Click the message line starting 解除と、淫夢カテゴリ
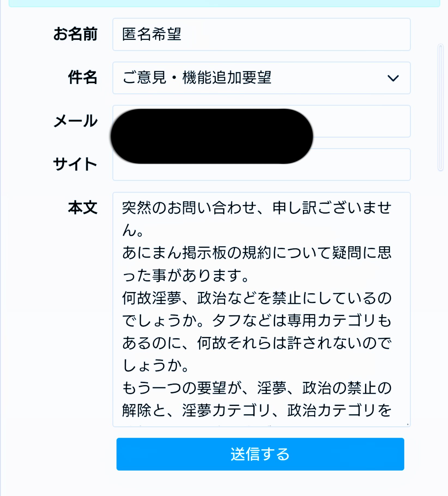Viewport: 448px width, 496px height. point(256,410)
